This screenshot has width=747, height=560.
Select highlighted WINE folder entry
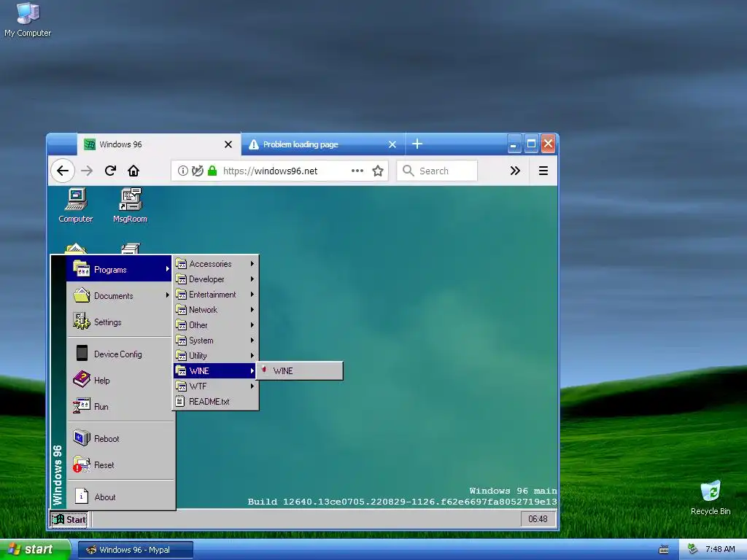point(215,370)
